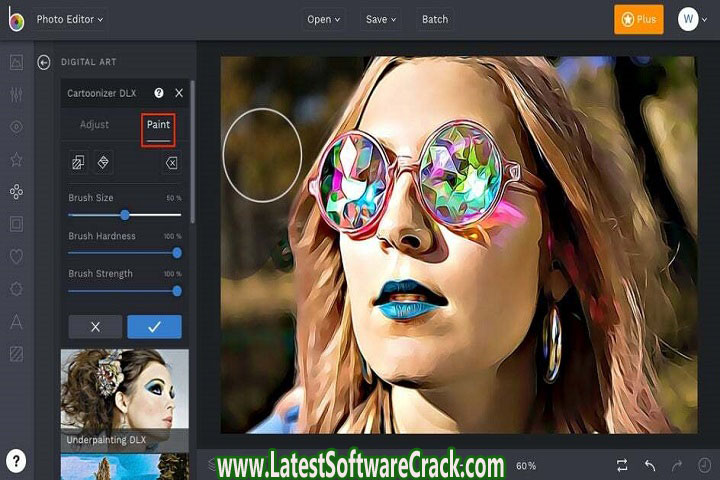
Task: Click the DIGITAL ART heading text
Action: (89, 62)
